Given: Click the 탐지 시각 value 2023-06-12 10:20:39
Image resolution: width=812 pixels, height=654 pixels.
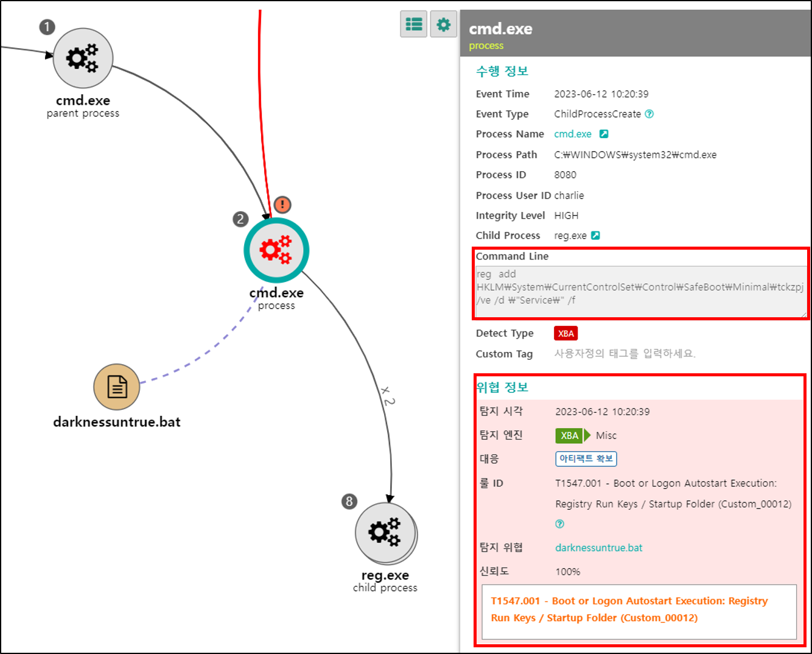Looking at the screenshot, I should (x=603, y=412).
